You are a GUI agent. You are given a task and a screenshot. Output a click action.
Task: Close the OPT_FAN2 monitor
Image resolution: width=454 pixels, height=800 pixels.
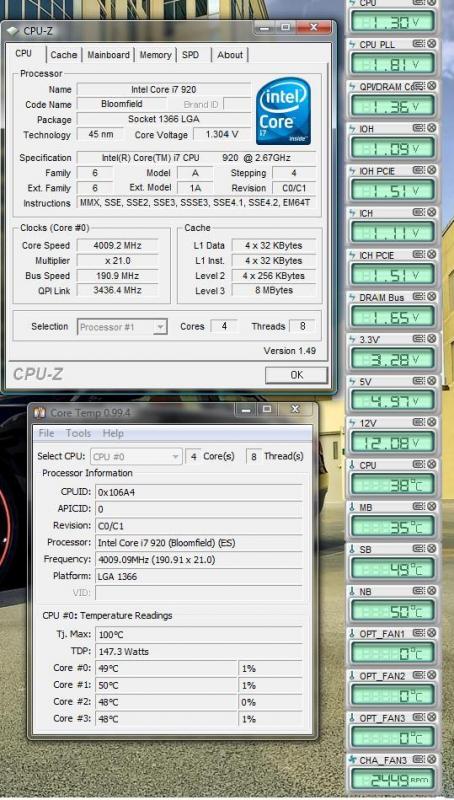coord(432,676)
